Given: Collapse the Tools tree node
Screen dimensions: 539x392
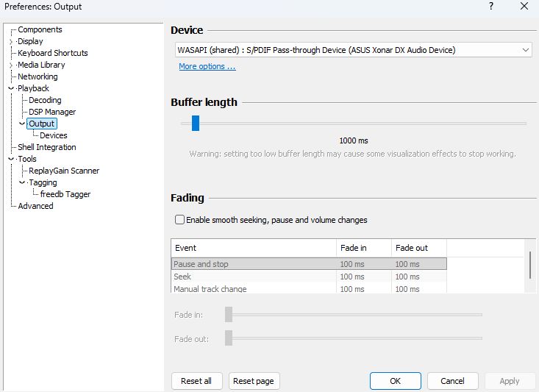Looking at the screenshot, I should pos(11,159).
